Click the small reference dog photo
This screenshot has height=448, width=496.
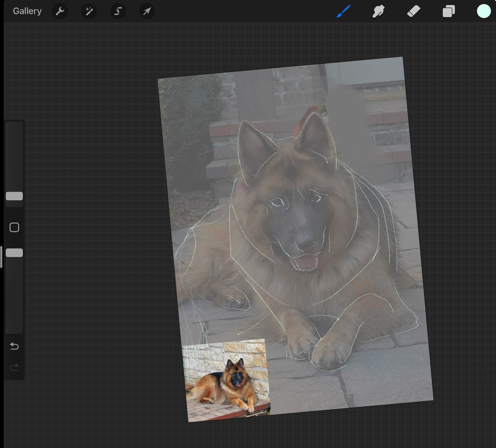[x=226, y=380]
